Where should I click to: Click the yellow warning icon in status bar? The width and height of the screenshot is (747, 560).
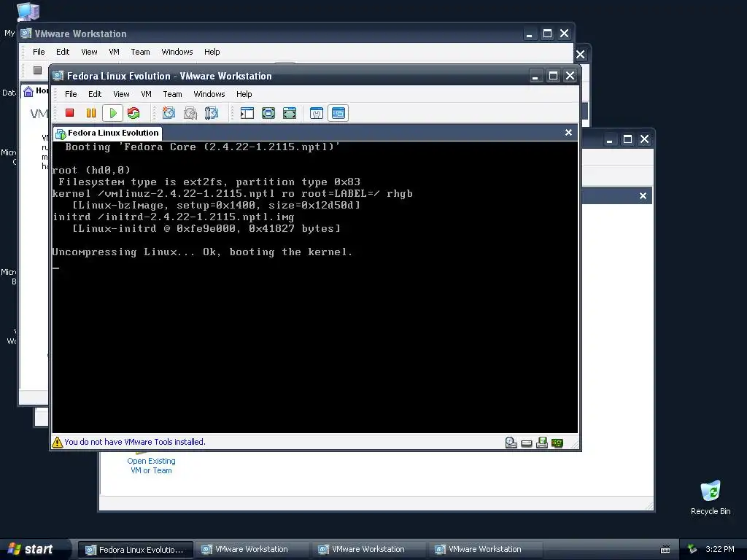pyautogui.click(x=57, y=443)
